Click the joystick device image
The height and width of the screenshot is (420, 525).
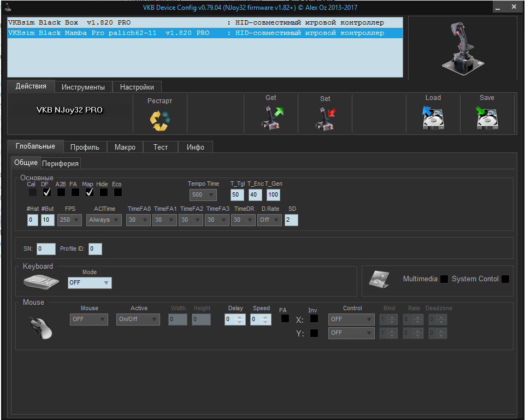point(463,48)
